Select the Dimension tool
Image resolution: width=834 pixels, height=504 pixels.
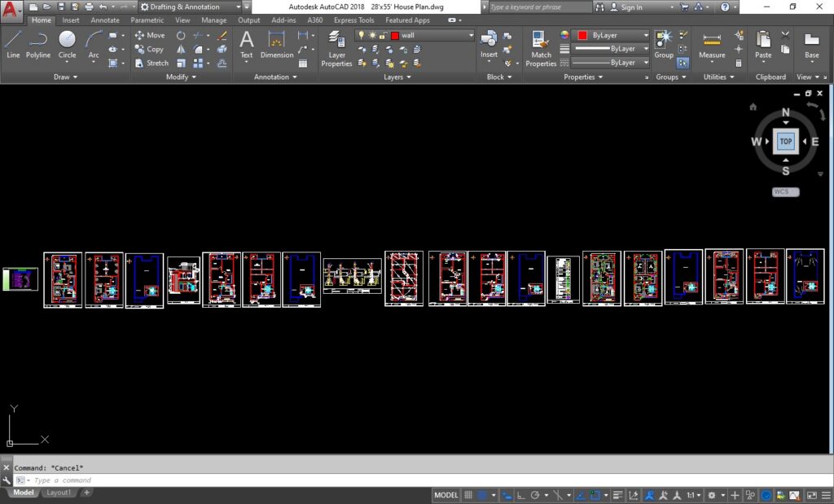[x=277, y=44]
